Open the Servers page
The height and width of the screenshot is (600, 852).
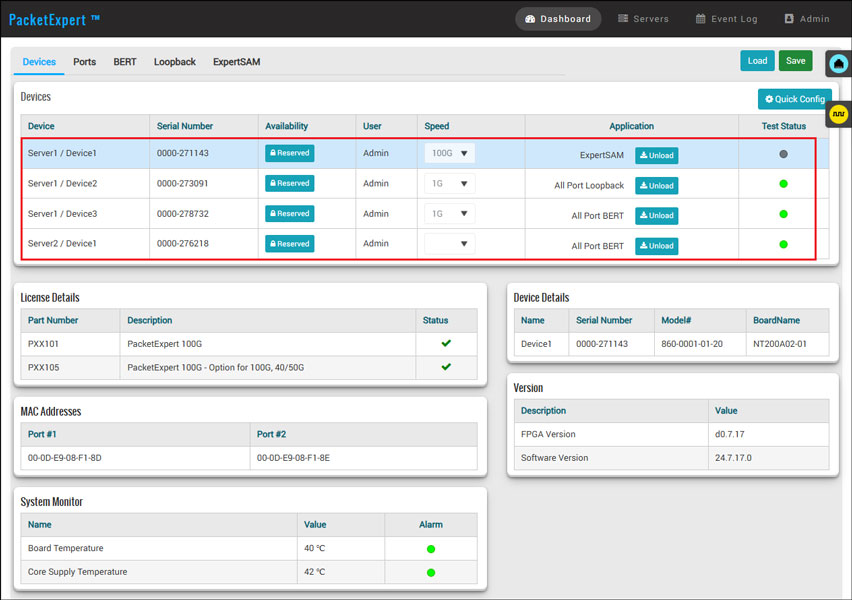click(x=643, y=19)
